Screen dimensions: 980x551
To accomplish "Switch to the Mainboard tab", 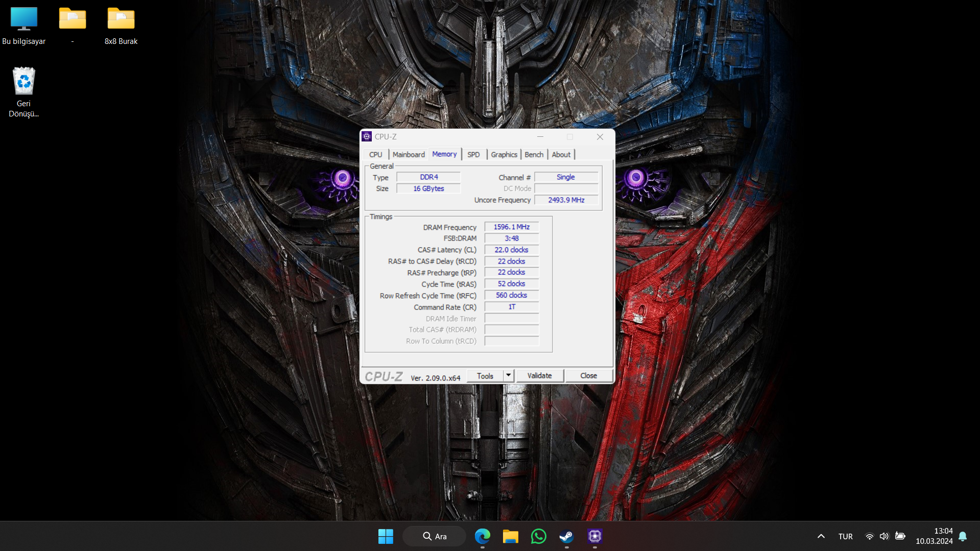I will tap(409, 154).
